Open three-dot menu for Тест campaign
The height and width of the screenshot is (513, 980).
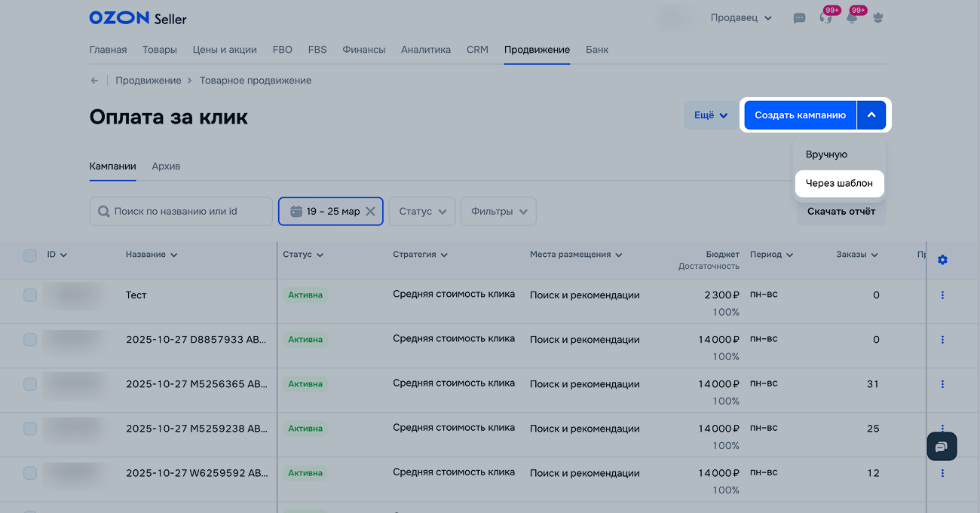[x=942, y=295]
